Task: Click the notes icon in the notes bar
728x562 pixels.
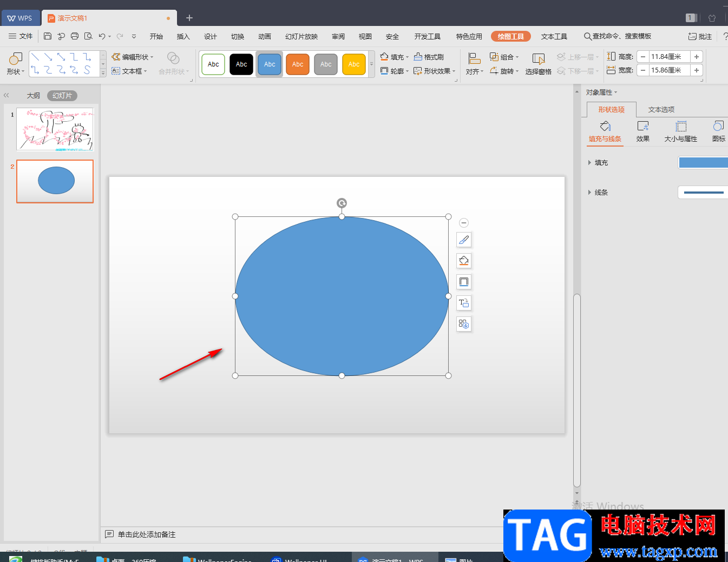Action: click(x=109, y=534)
